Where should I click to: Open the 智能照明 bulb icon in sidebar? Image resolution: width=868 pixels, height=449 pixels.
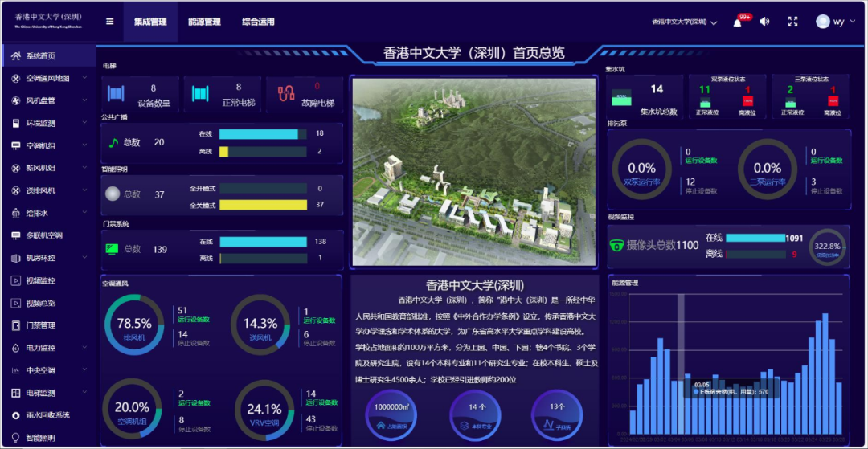point(16,438)
